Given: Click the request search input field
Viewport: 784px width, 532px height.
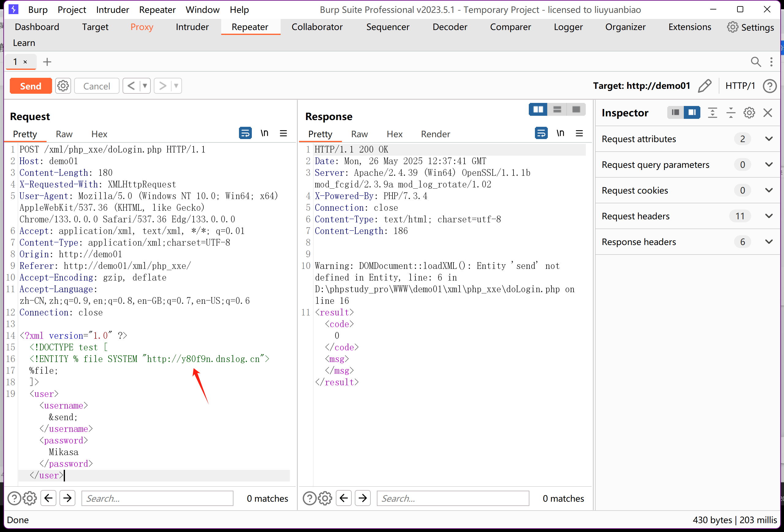Looking at the screenshot, I should click(x=157, y=498).
